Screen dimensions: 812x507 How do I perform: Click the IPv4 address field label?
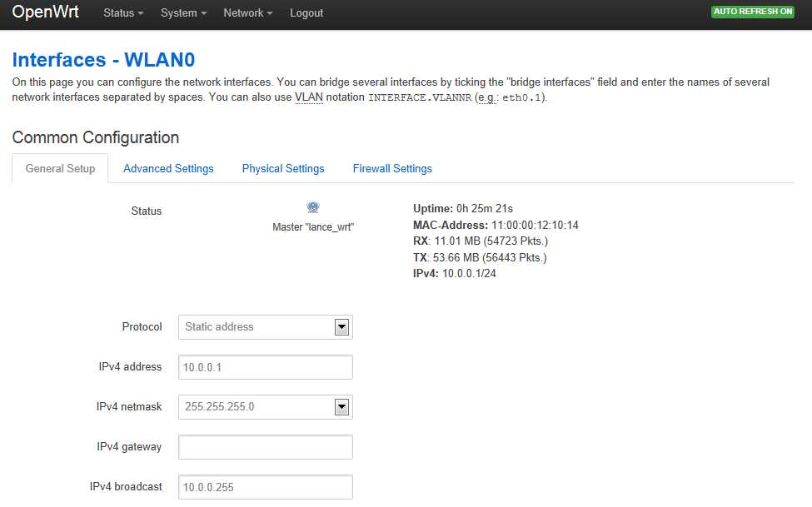coord(130,366)
